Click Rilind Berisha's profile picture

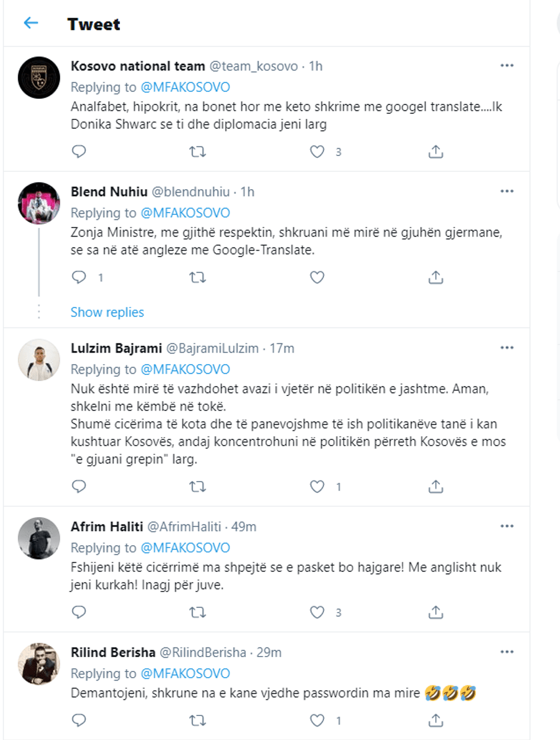(x=39, y=663)
